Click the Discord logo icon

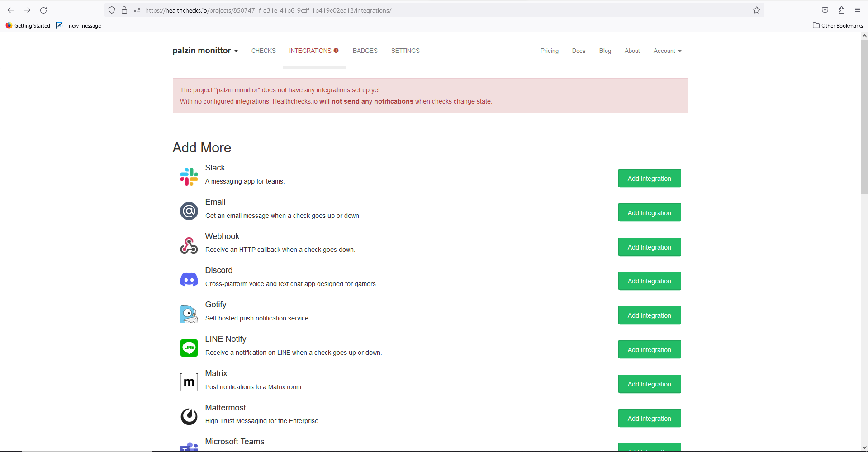pos(189,279)
